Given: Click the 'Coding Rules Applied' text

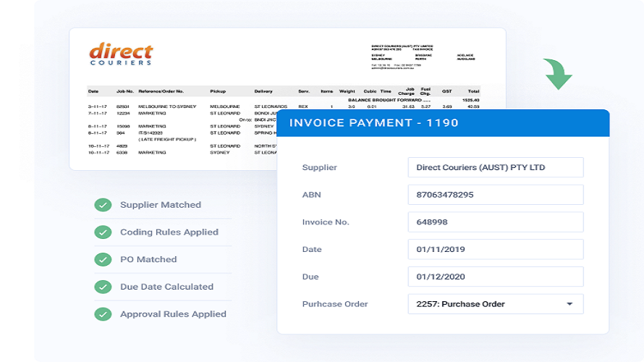Looking at the screenshot, I should click(x=169, y=232).
